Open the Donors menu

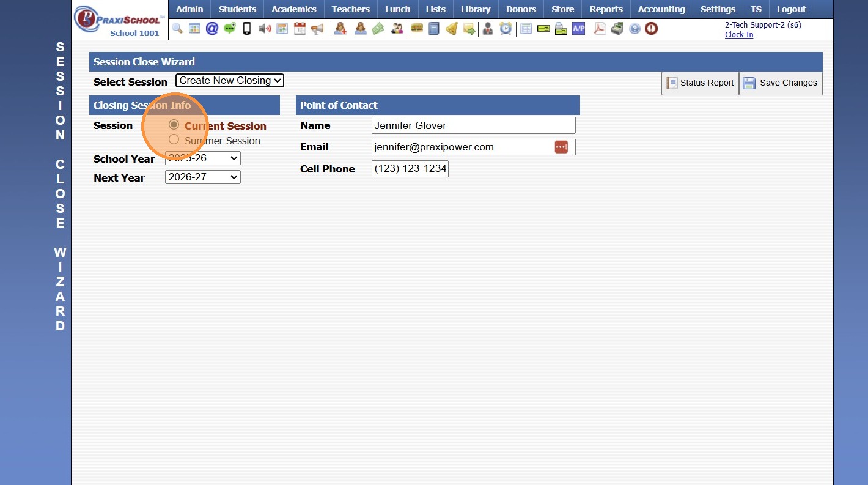pos(521,9)
